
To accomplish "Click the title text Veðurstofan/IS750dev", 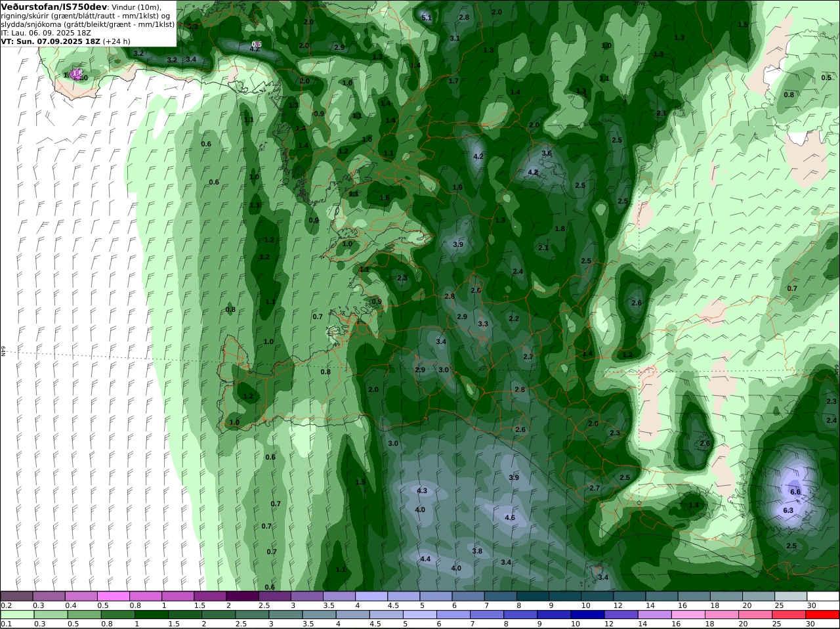I will [x=54, y=7].
